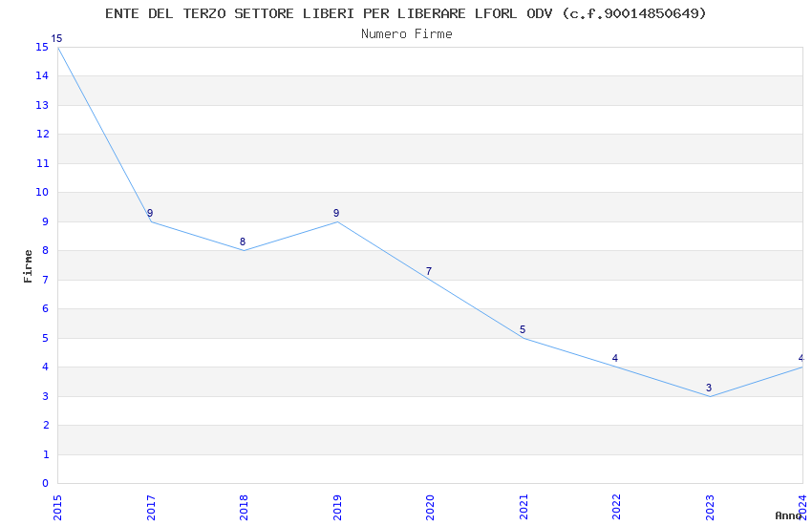The height and width of the screenshot is (525, 812).
Task: Click the 'Numero Firme' subtitle
Action: pyautogui.click(x=407, y=34)
